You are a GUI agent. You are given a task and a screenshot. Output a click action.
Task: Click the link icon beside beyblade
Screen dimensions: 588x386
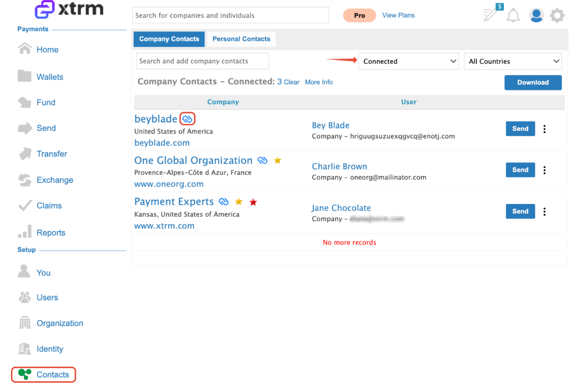coord(187,119)
